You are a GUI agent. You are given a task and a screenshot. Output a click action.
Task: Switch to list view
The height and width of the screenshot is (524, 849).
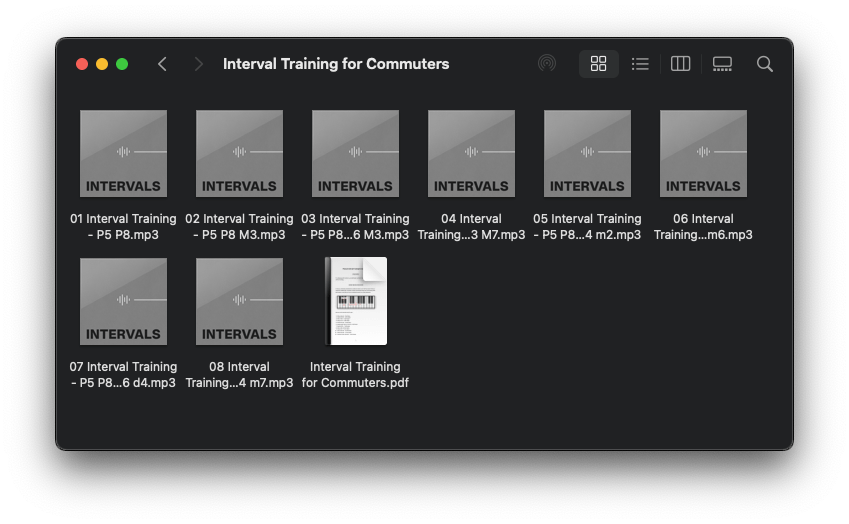[x=640, y=64]
